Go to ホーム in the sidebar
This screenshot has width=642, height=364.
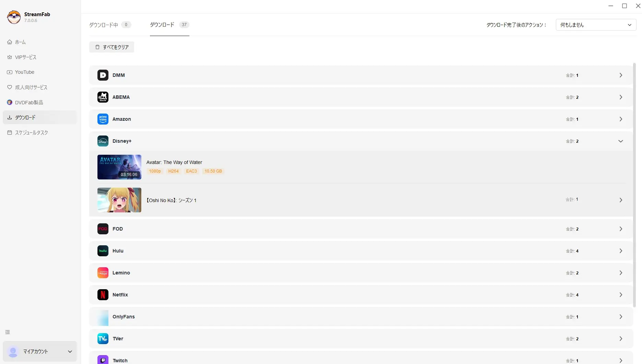[40, 42]
